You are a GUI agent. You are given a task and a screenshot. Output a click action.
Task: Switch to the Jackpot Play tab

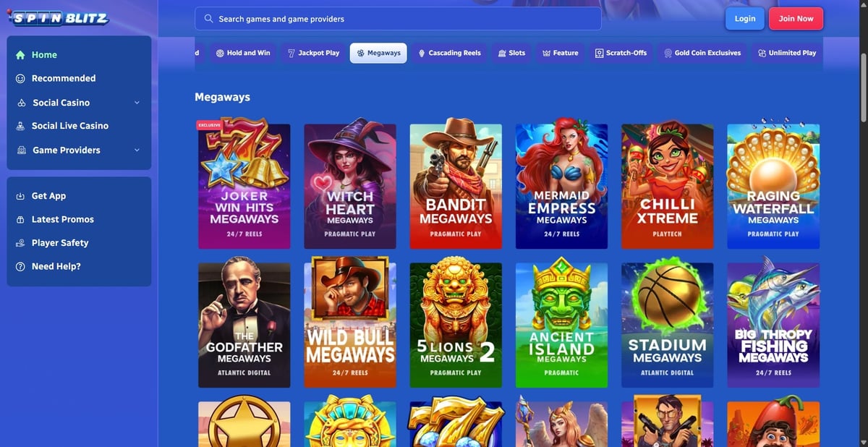tap(313, 53)
